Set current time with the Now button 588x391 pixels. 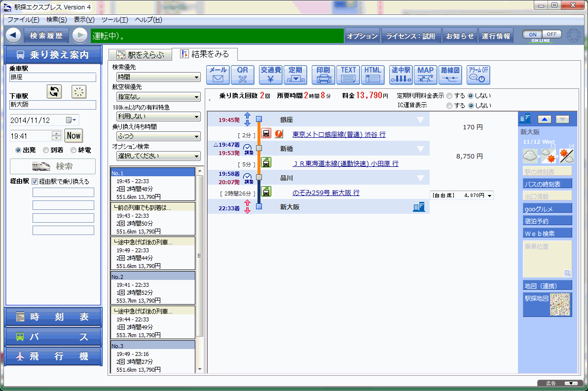click(73, 135)
